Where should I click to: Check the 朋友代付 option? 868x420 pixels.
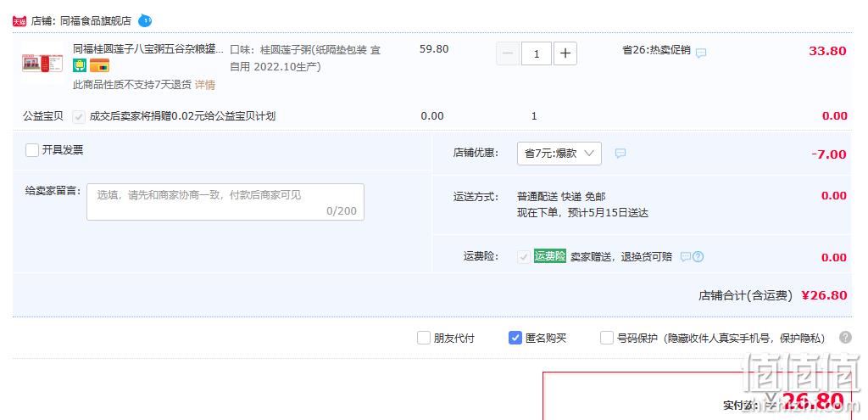[424, 338]
